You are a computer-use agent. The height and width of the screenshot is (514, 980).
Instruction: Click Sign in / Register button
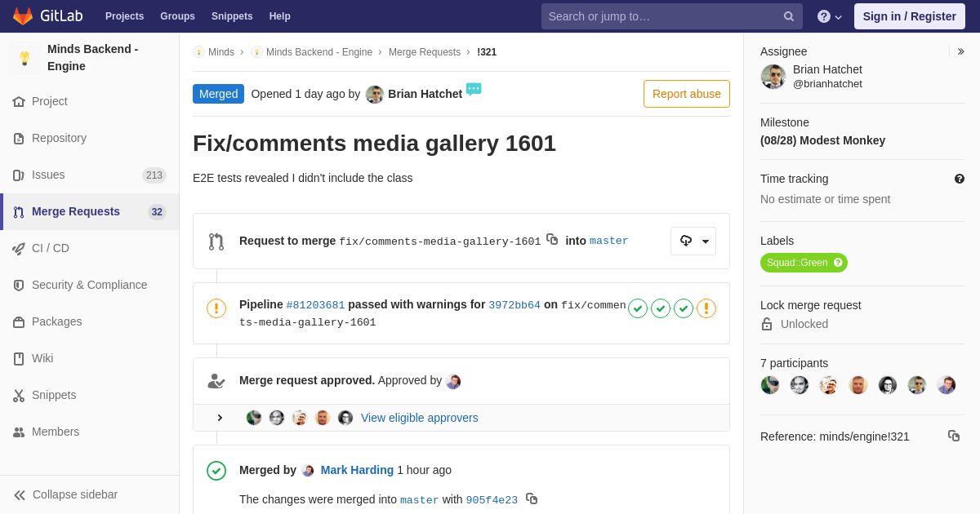coord(909,16)
